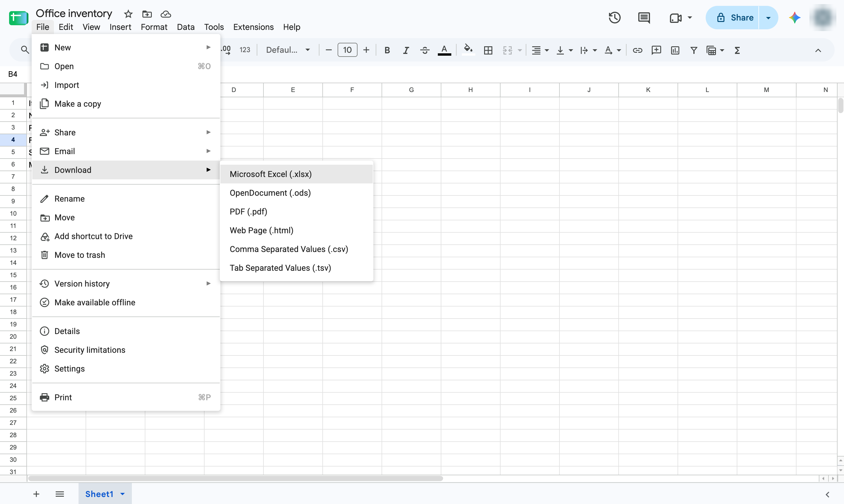
Task: Open the font family dropdown
Action: click(x=288, y=50)
